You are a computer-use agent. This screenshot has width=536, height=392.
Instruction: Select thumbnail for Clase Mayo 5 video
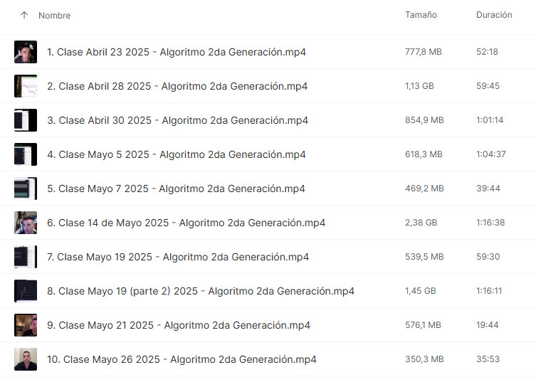pos(26,154)
